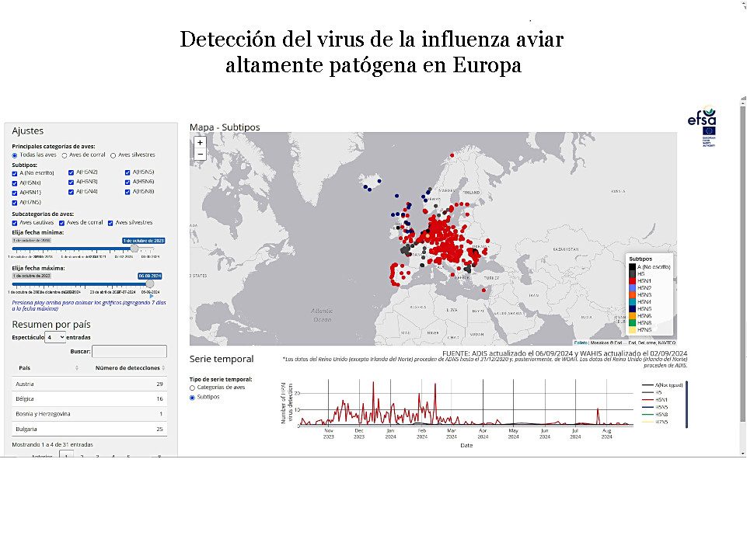Click the H5N8 green map legend swatch
This screenshot has width=747, height=560.
click(632, 323)
